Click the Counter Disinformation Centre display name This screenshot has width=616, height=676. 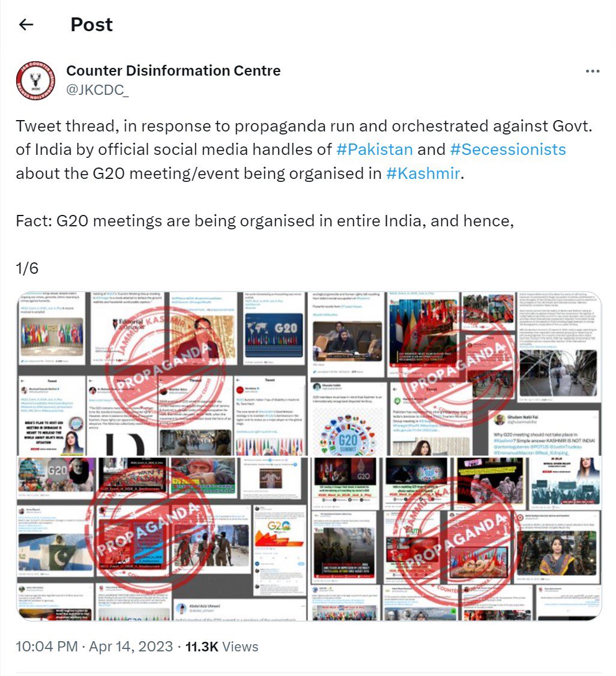click(x=174, y=70)
